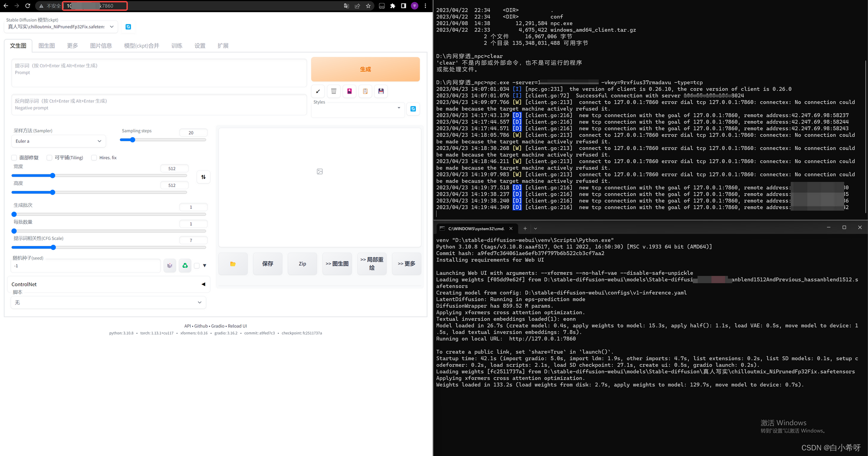The height and width of the screenshot is (456, 868).
Task: Switch to the 训练 tab
Action: (x=177, y=46)
